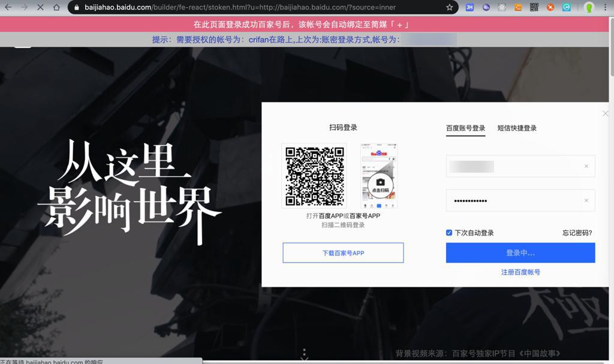Open the 注册百度帐号 link
This screenshot has height=364, width=614.
[520, 272]
